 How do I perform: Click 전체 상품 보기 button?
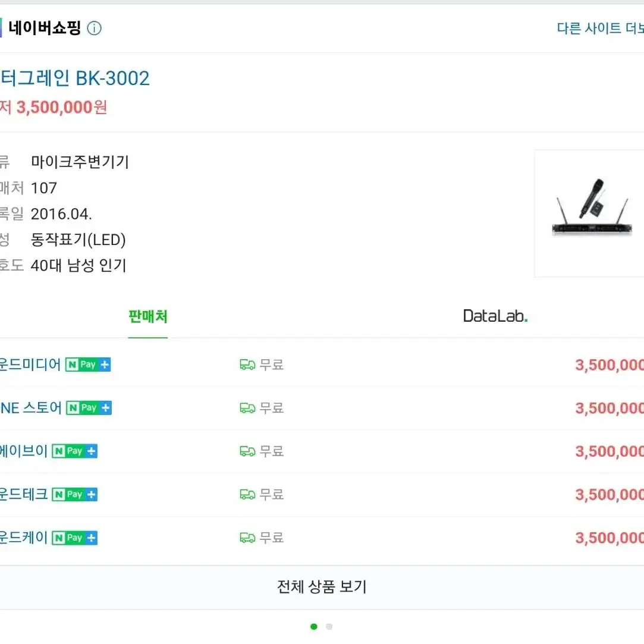(322, 587)
